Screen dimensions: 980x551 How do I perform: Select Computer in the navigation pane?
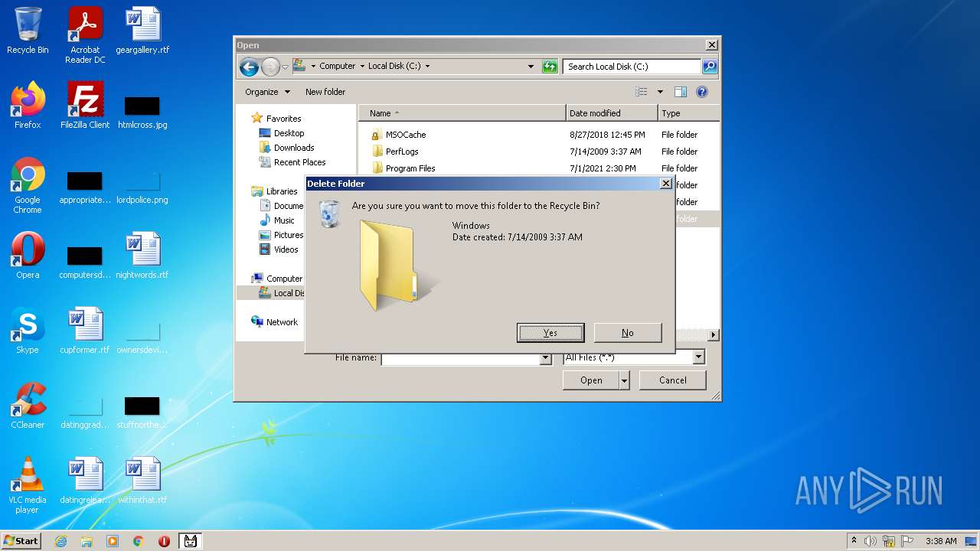coord(284,279)
